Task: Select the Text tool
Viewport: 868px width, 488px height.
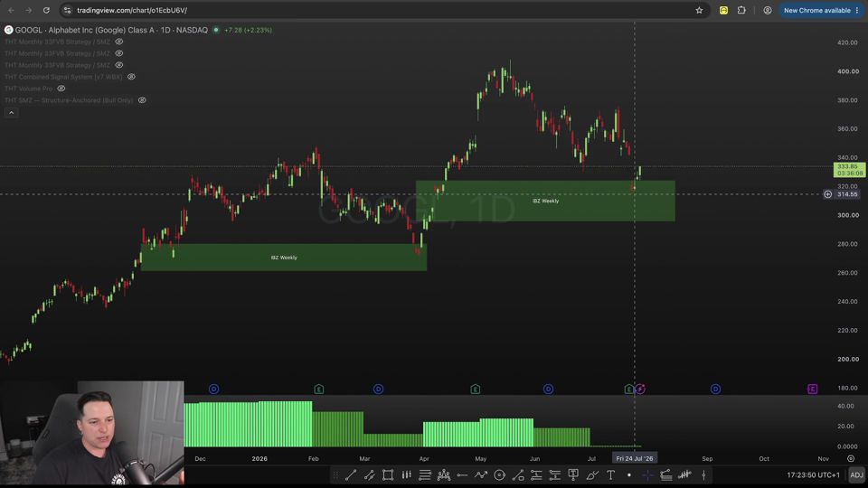Action: 610,474
